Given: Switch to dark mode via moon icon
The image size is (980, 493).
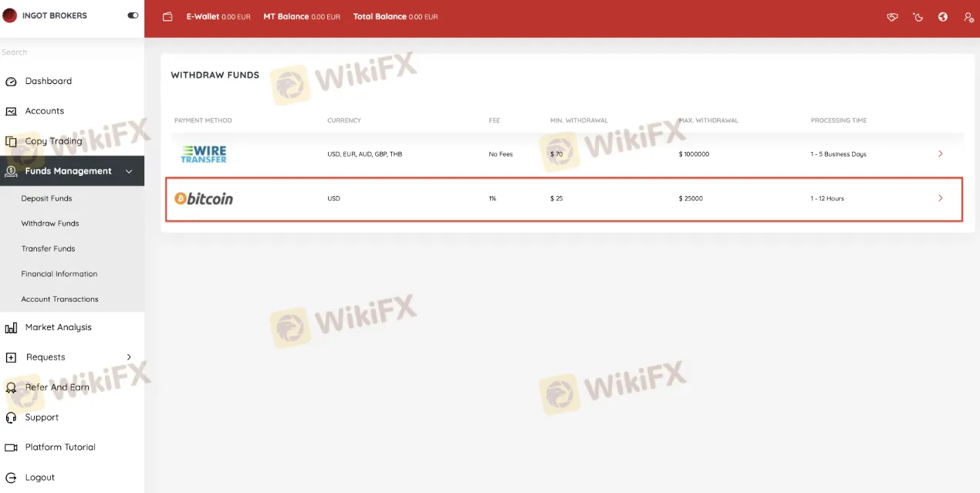Looking at the screenshot, I should pos(917,17).
